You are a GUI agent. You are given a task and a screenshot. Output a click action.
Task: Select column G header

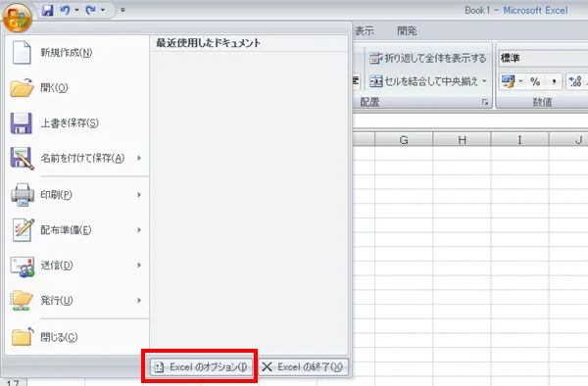[404, 140]
